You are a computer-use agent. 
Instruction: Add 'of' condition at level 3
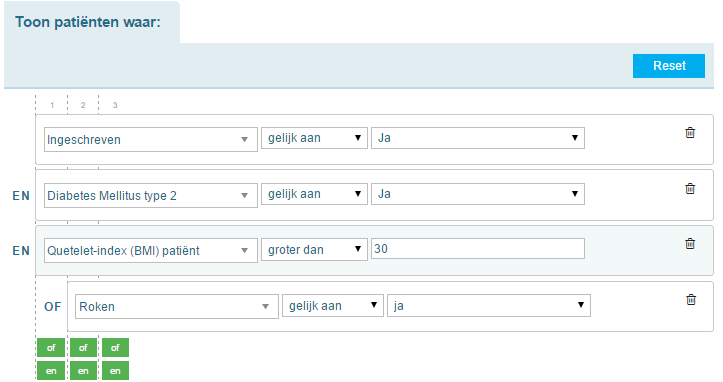[115, 348]
